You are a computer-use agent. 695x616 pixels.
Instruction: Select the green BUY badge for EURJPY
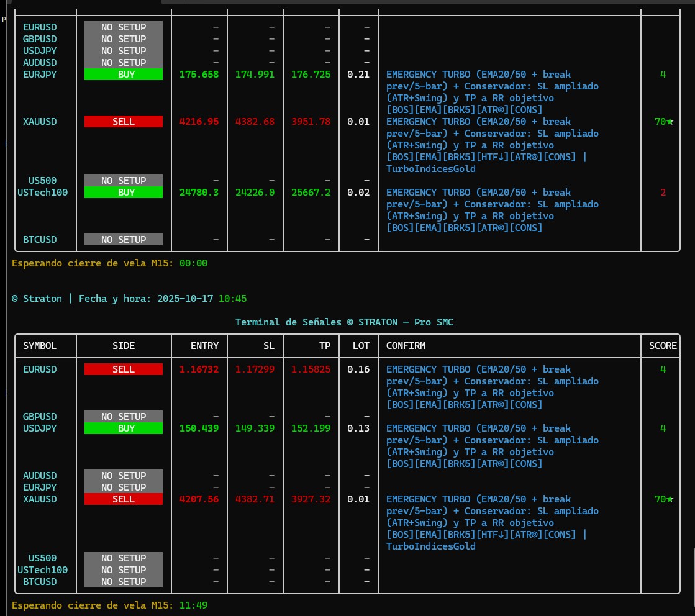(123, 75)
